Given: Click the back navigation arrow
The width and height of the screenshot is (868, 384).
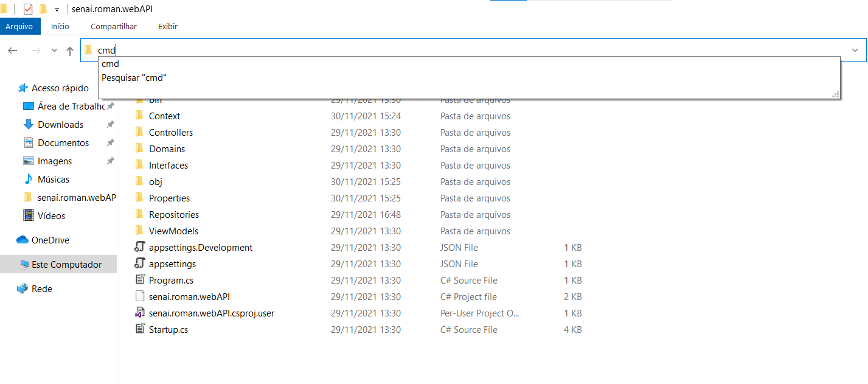Looking at the screenshot, I should pyautogui.click(x=13, y=51).
